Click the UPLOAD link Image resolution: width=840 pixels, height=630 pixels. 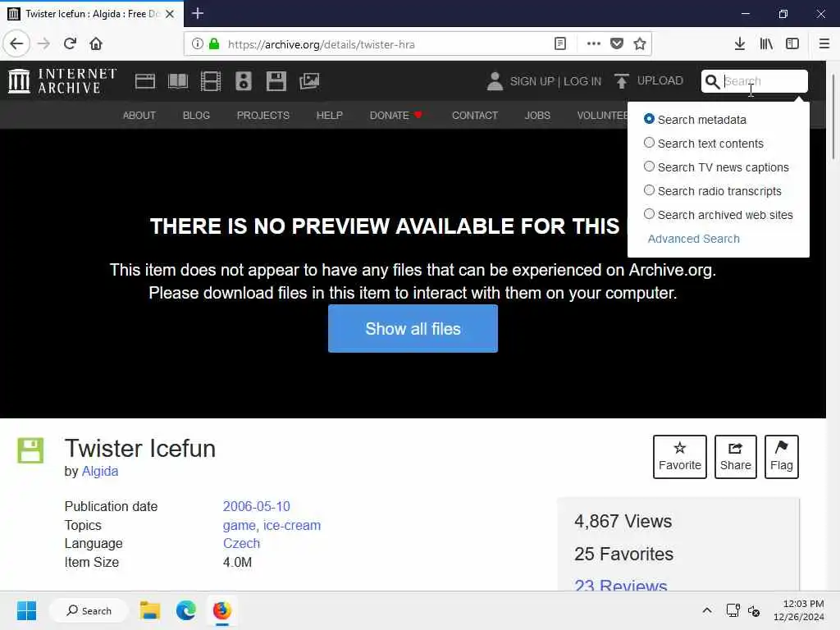pos(660,81)
